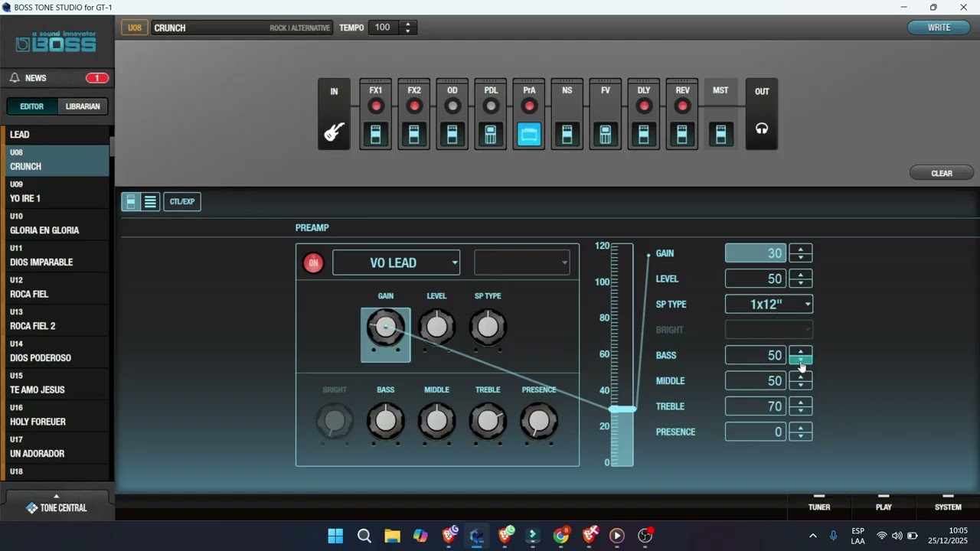
Task: Toggle DLY on/off red LED
Action: (x=644, y=106)
